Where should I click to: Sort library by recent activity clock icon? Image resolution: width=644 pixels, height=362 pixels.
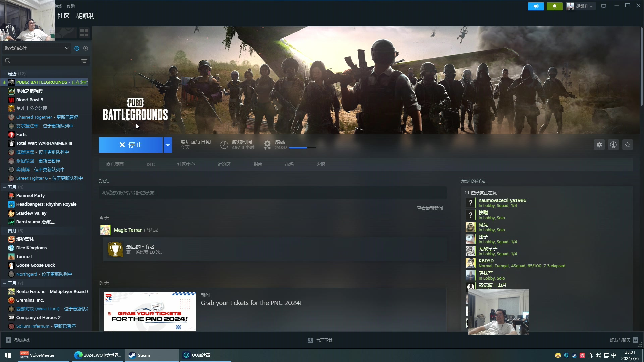pos(77,48)
